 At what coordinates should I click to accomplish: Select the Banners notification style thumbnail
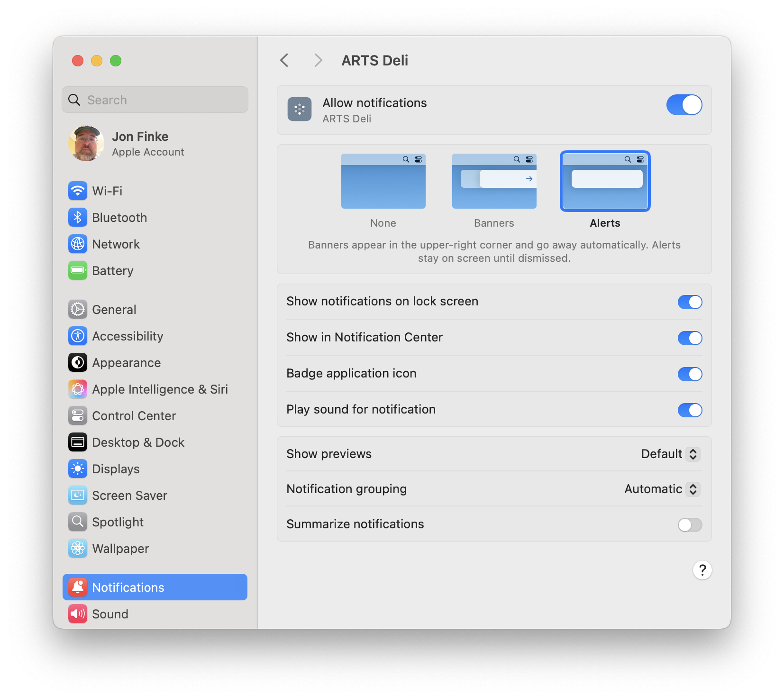point(494,181)
